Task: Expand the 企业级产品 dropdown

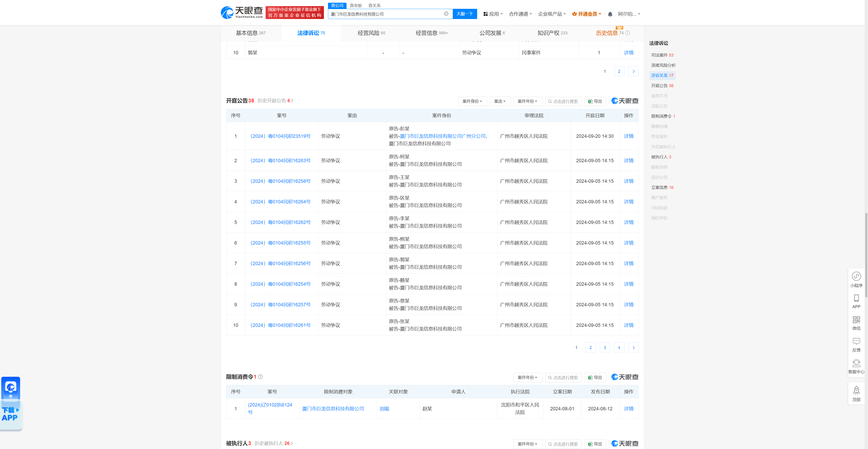Action: [552, 14]
